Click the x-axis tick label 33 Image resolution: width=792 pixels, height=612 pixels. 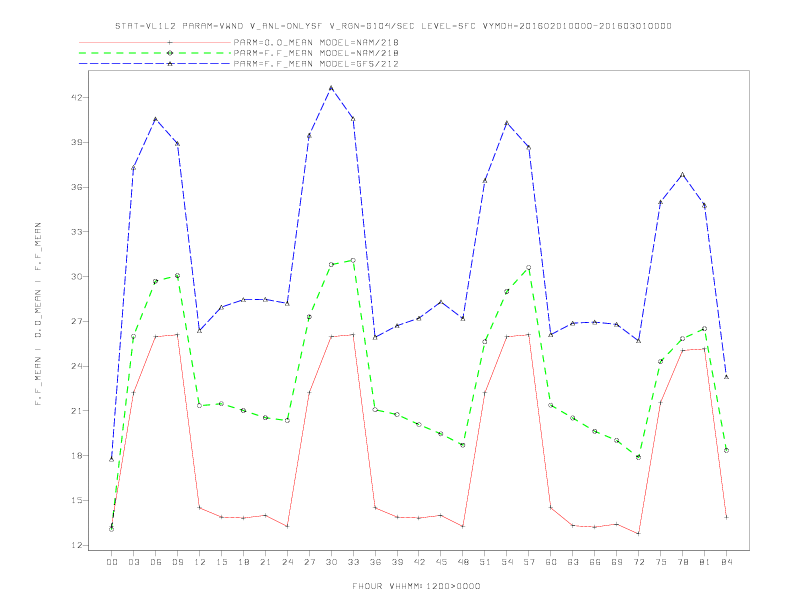tap(353, 562)
